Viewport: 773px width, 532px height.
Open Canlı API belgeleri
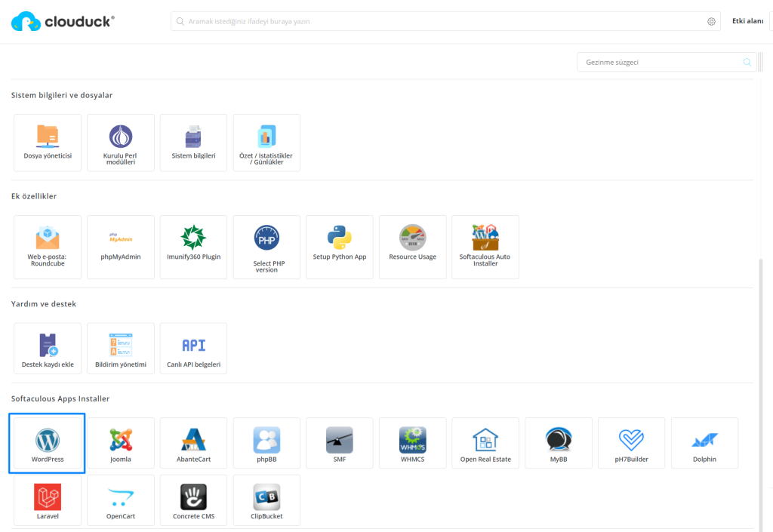pyautogui.click(x=193, y=349)
